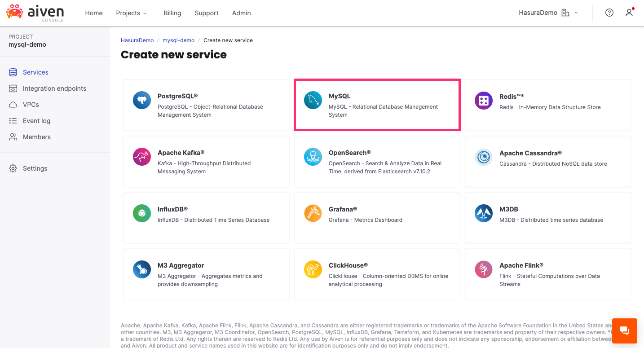Open Support in top navigation
The height and width of the screenshot is (348, 644).
pos(207,13)
